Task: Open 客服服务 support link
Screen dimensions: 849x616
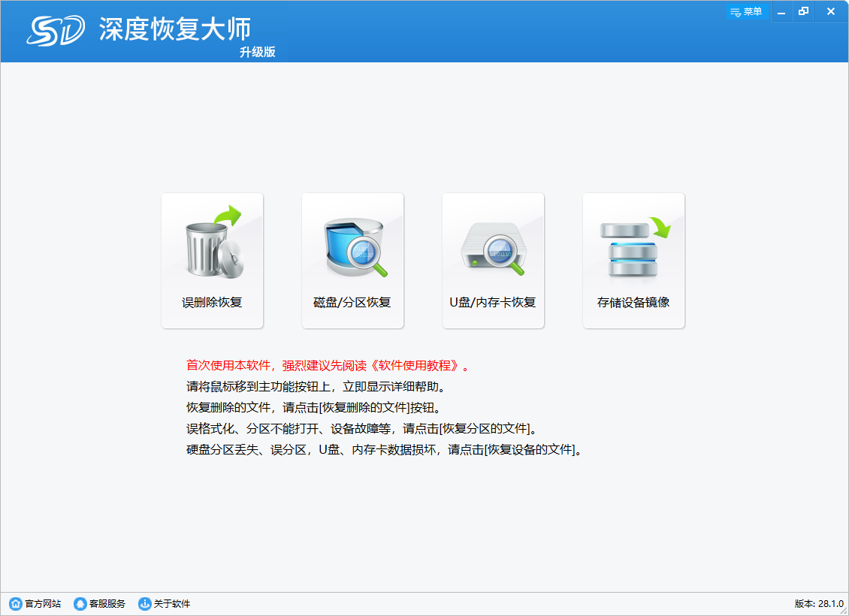Action: point(100,603)
